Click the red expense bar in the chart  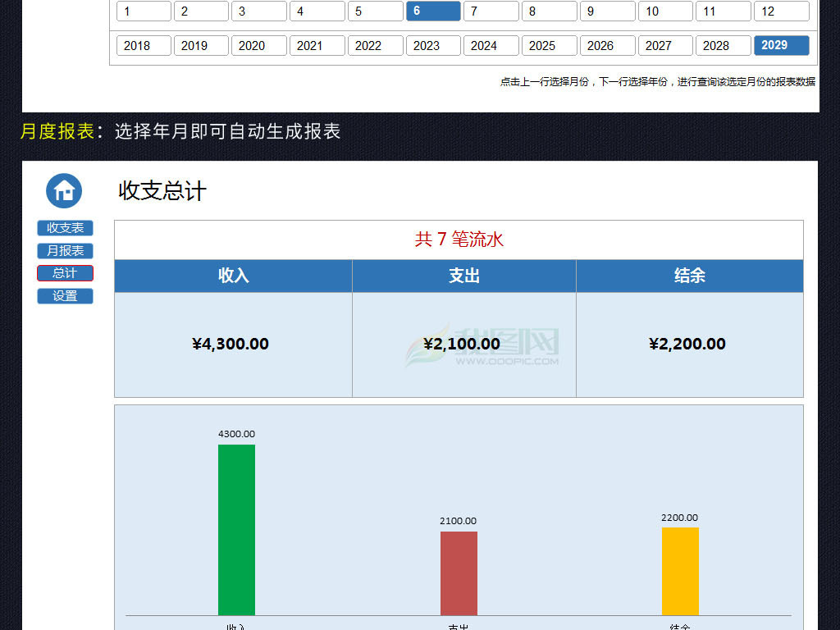[459, 573]
